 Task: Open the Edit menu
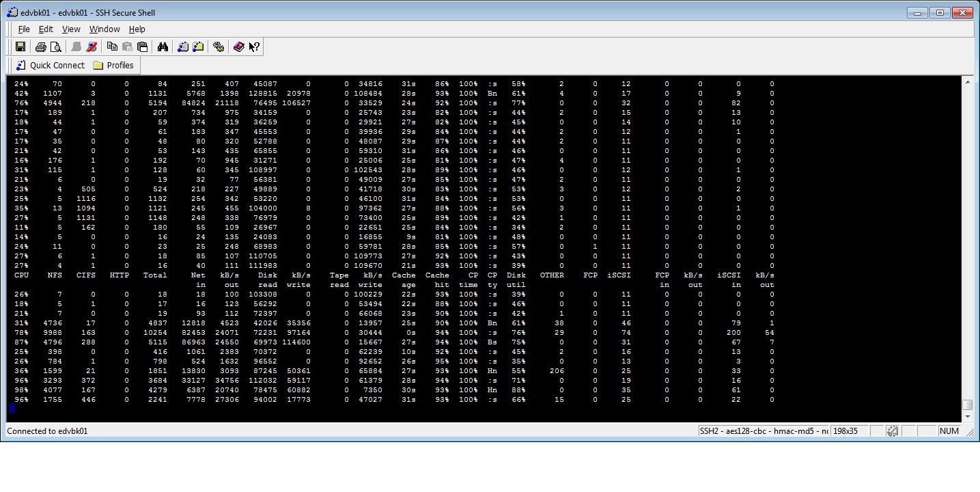pyautogui.click(x=46, y=29)
